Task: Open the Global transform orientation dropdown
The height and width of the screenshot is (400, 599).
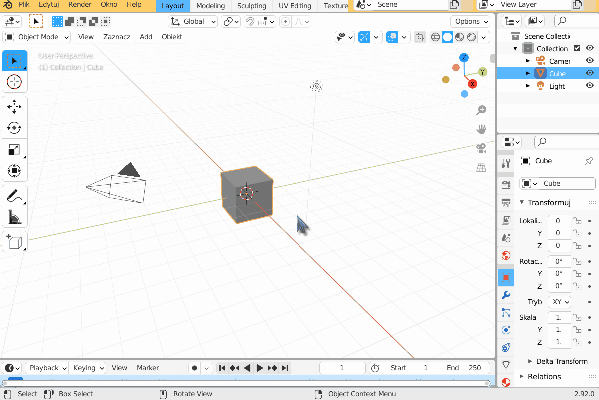Action: tap(193, 21)
